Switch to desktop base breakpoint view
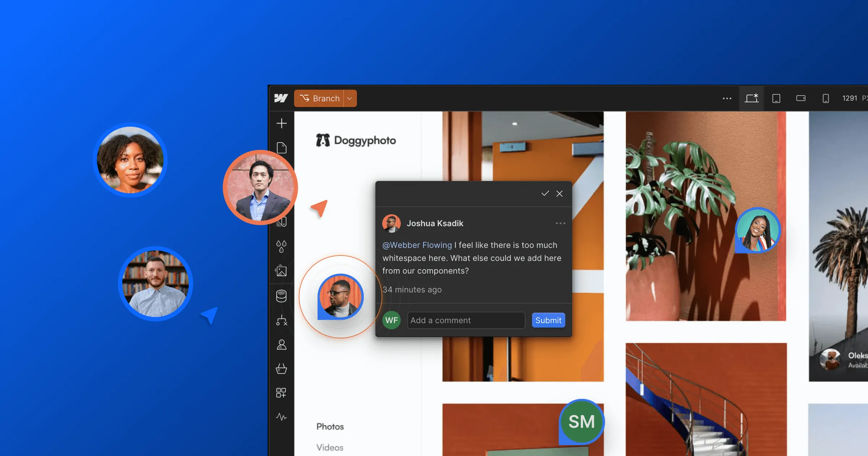This screenshot has width=868, height=456. click(x=752, y=98)
